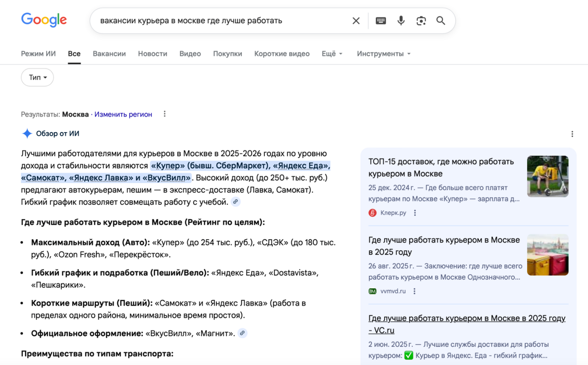Open delivery bags thumbnail image
Image resolution: width=588 pixels, height=365 pixels.
[x=548, y=255]
